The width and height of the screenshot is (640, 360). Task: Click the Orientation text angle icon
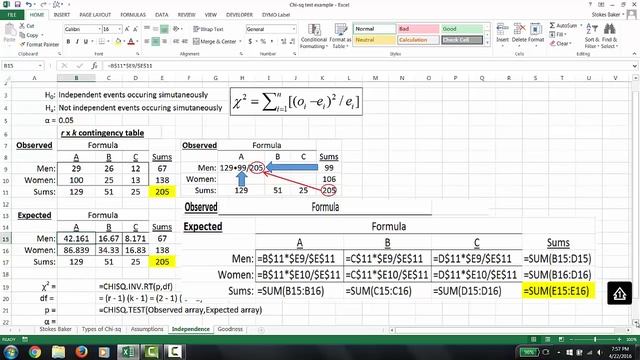(x=176, y=29)
